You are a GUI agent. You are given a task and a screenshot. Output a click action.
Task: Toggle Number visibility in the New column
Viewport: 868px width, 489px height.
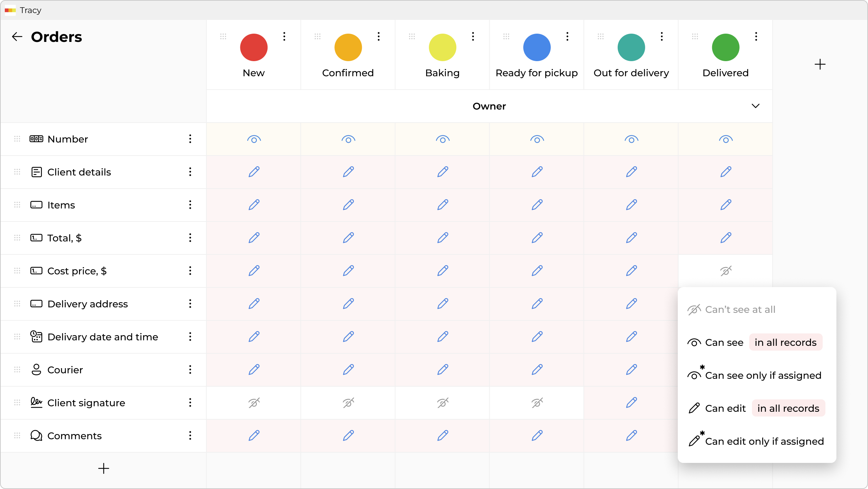[x=254, y=139]
